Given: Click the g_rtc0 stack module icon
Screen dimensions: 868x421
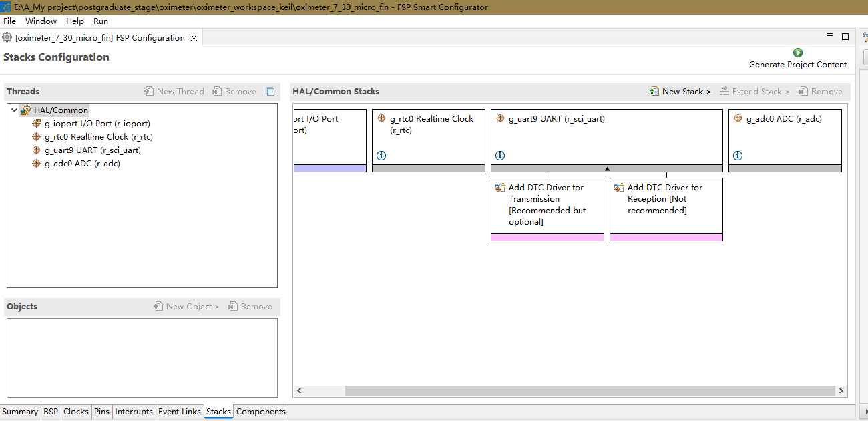Looking at the screenshot, I should (381, 118).
